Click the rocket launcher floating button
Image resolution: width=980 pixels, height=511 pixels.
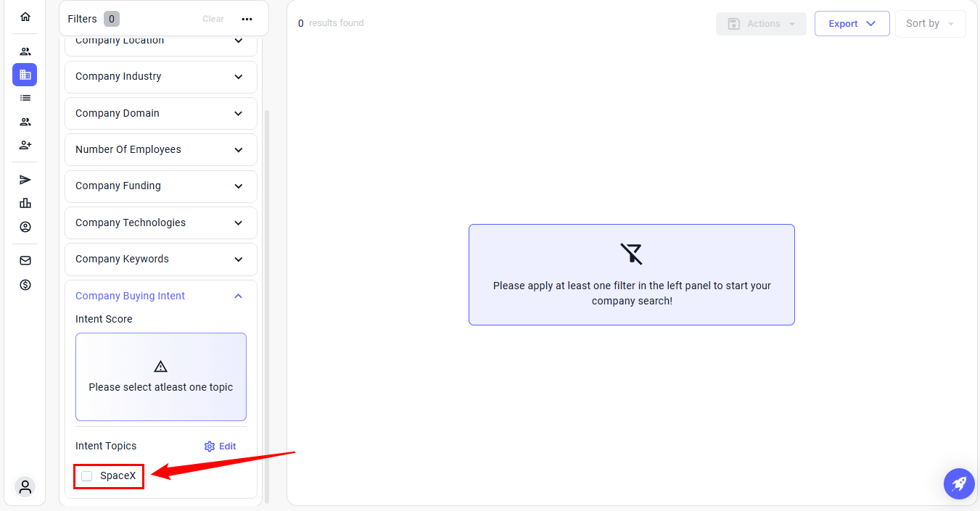pyautogui.click(x=959, y=483)
